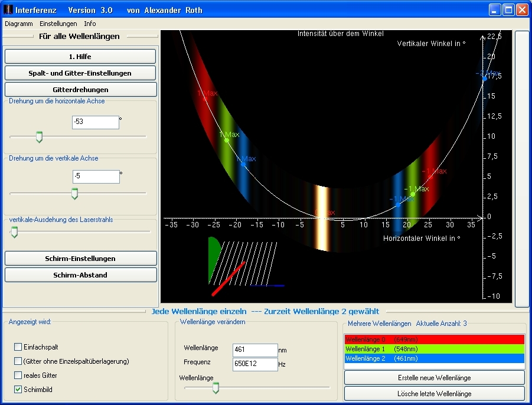Open the Diagramm menu

pyautogui.click(x=19, y=24)
